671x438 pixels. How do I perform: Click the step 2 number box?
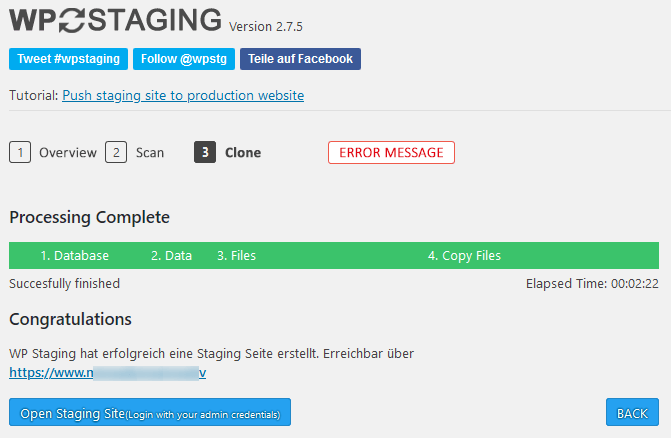point(116,152)
